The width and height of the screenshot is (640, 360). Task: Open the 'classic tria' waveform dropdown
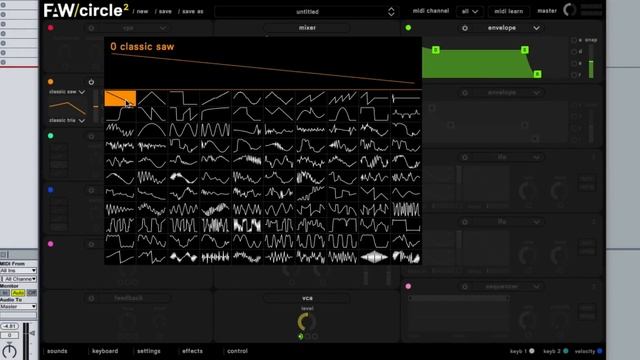(x=67, y=120)
